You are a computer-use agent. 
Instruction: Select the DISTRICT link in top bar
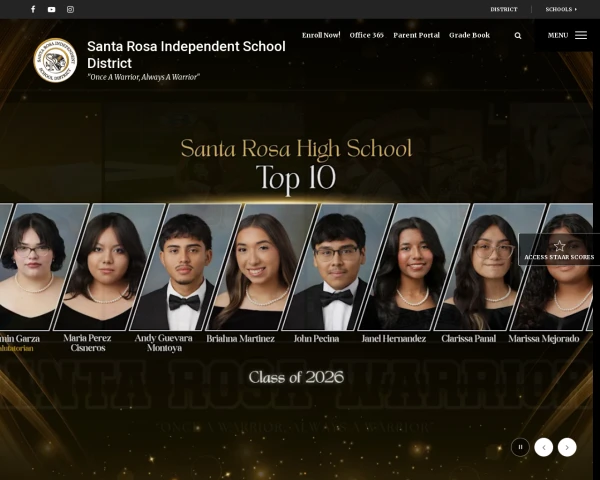click(504, 9)
